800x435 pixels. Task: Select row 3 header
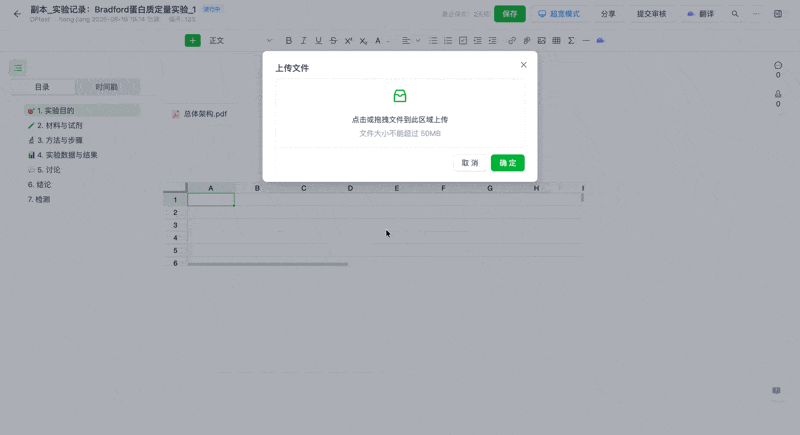point(175,225)
